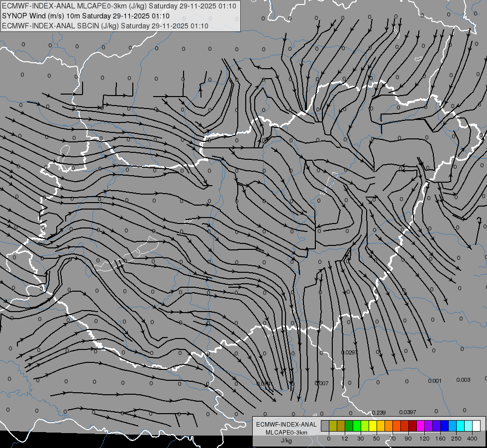Click the olive swatch in the legend

[x=333, y=426]
